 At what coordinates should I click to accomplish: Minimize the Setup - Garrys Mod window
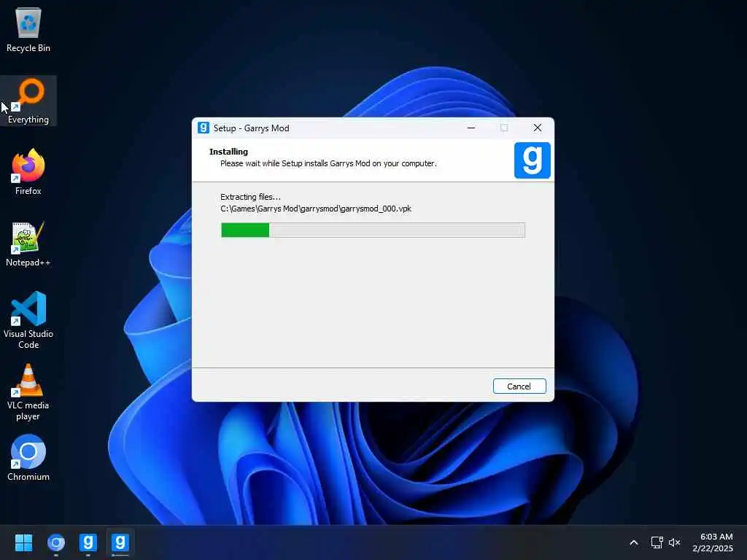pos(471,128)
